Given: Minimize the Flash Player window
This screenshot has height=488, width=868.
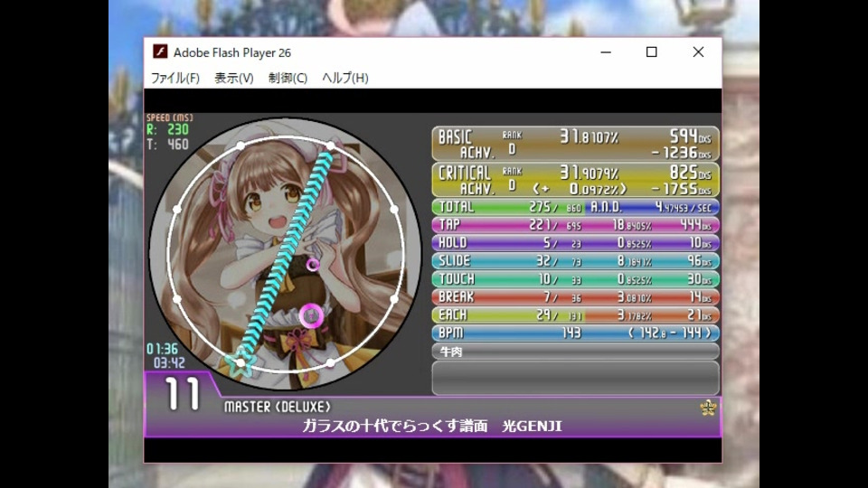Looking at the screenshot, I should click(606, 52).
